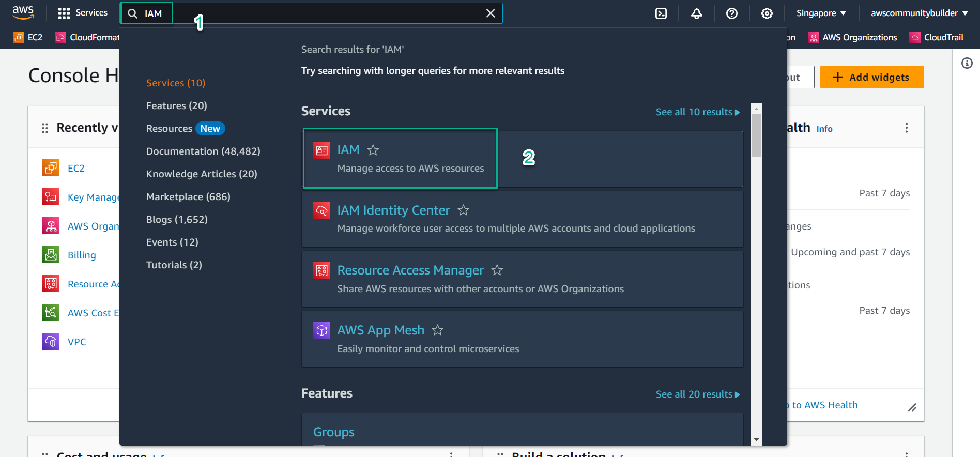
Task: Select Marketplace (686) filter
Action: pyautogui.click(x=188, y=196)
